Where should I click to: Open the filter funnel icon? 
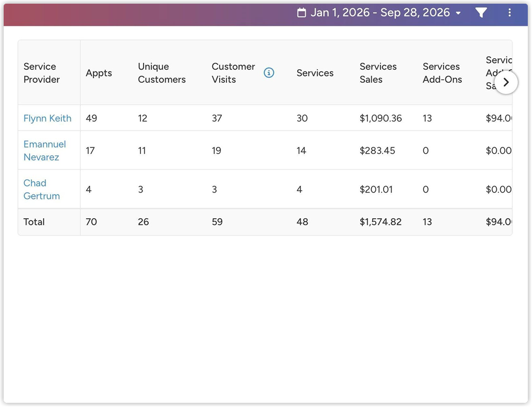click(481, 13)
